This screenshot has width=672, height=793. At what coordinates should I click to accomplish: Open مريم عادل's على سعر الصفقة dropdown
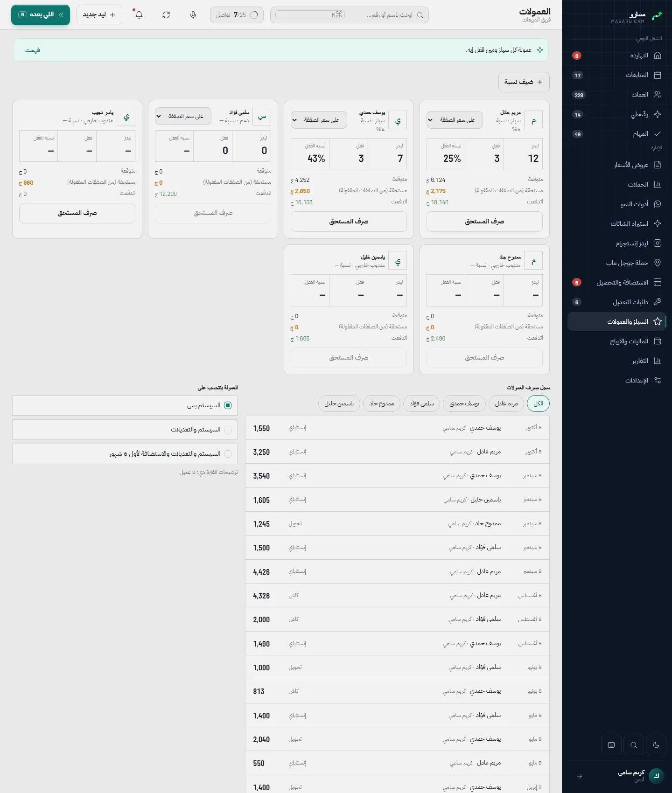[x=455, y=120]
